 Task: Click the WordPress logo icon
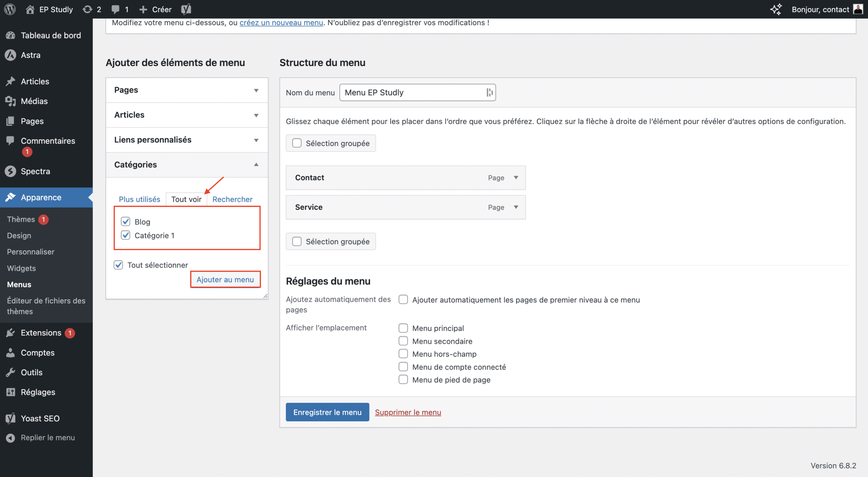click(10, 9)
